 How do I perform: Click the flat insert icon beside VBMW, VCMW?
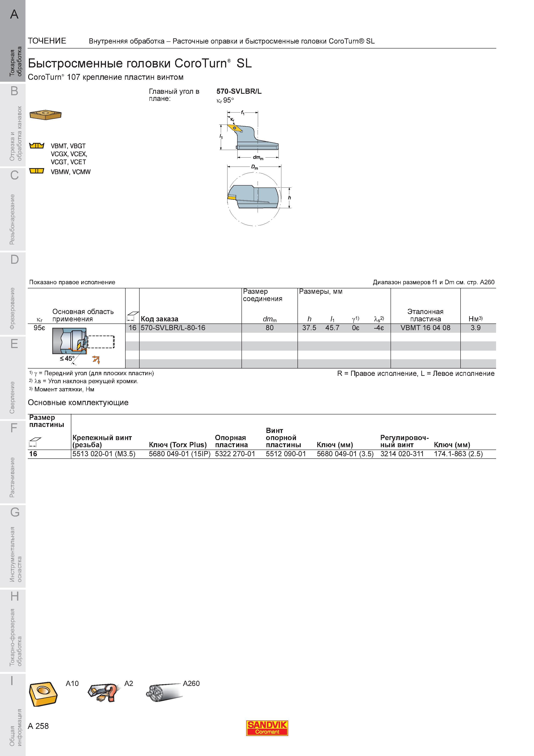[x=37, y=171]
